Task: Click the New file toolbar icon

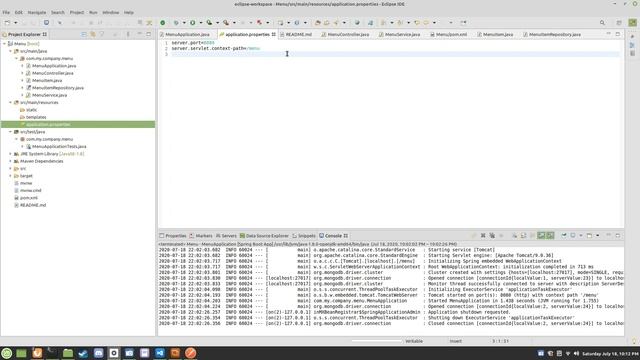Action: click(7, 23)
